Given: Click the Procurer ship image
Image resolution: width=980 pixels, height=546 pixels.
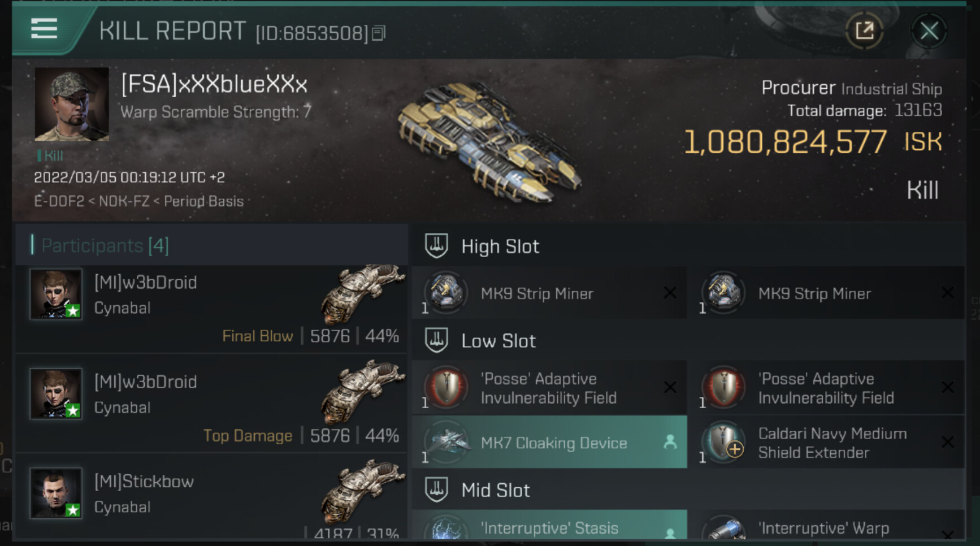Looking at the screenshot, I should click(x=490, y=141).
